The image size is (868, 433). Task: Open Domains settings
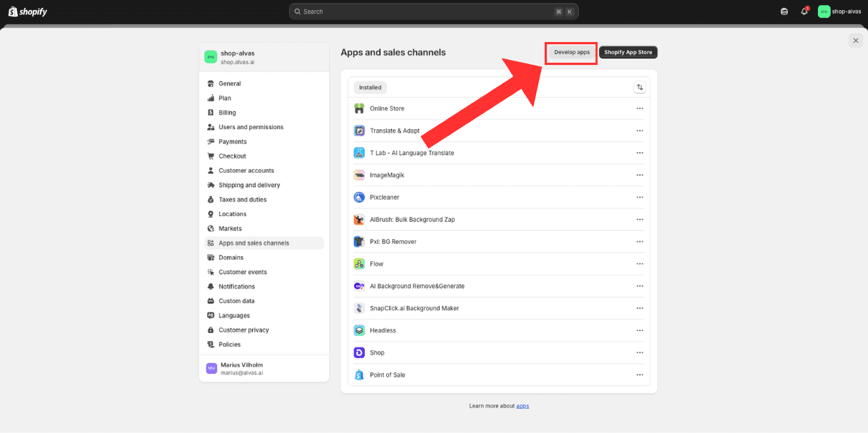coord(264,258)
